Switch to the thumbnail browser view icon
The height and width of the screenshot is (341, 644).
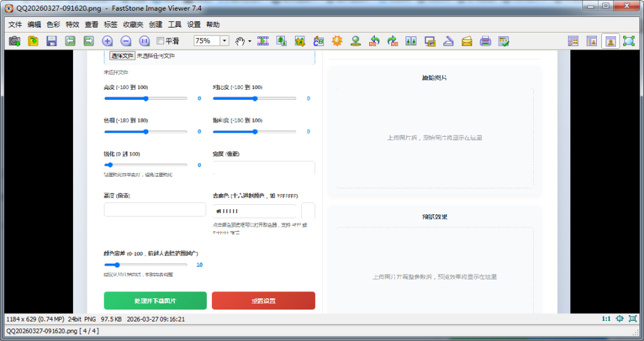click(x=573, y=41)
